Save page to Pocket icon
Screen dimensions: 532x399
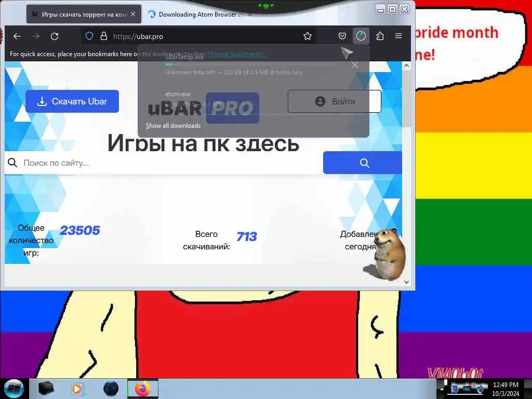(342, 36)
